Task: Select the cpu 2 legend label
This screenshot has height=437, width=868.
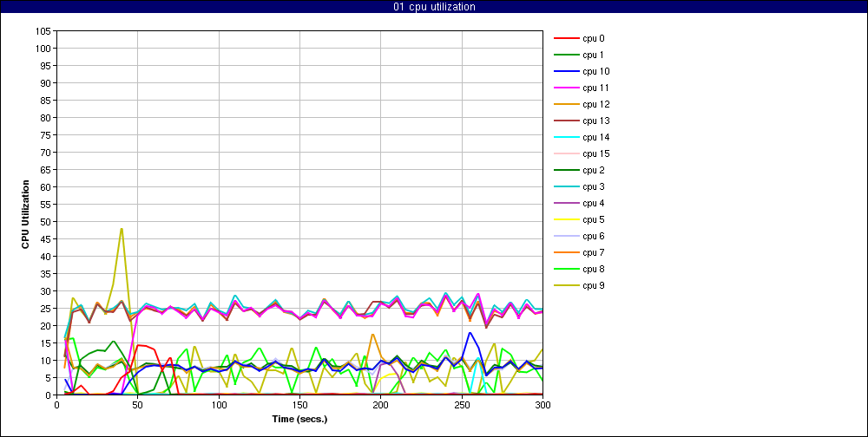Action: point(594,170)
